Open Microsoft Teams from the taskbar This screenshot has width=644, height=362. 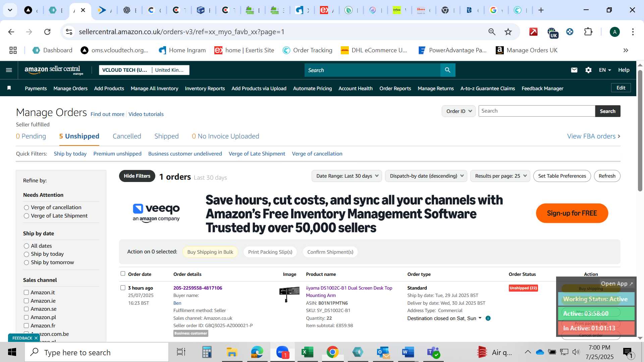(433, 352)
